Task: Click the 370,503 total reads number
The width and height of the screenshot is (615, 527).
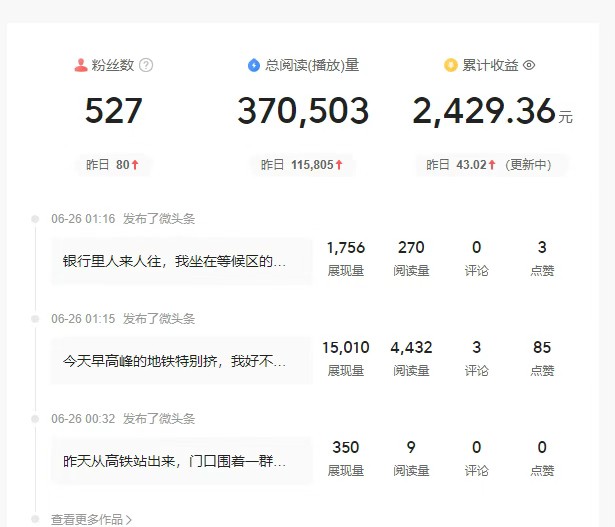Action: [303, 111]
